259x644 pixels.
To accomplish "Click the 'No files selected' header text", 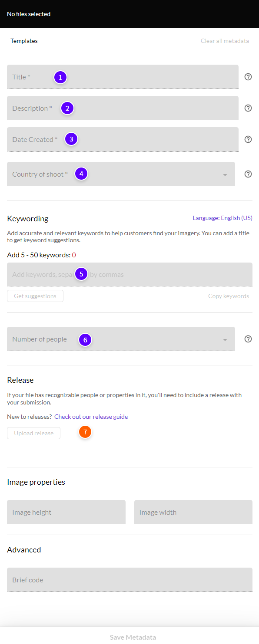I will click(x=29, y=14).
